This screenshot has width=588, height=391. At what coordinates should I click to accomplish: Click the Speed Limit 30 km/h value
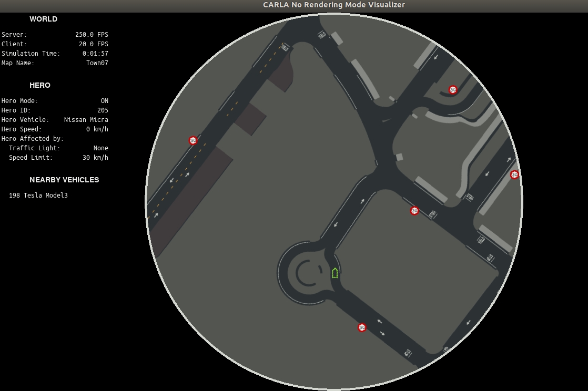pos(95,158)
